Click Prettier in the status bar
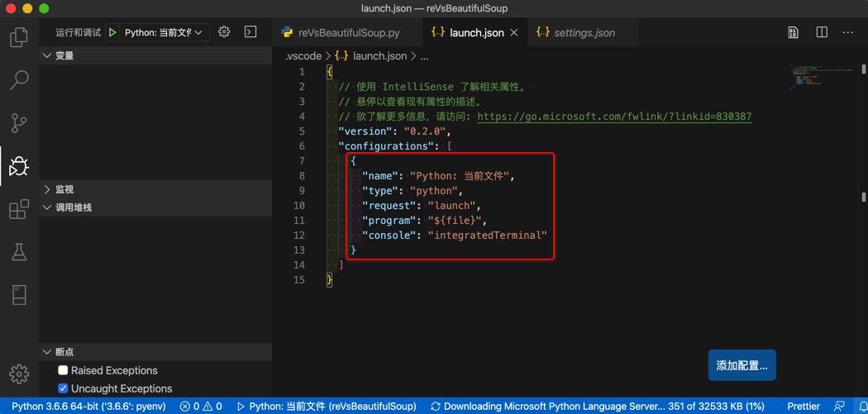 tap(804, 407)
